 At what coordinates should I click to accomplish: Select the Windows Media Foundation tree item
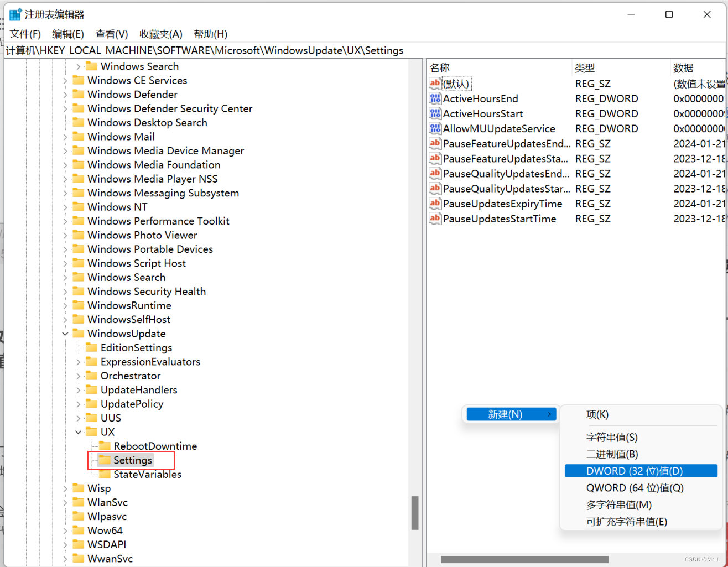click(x=154, y=165)
